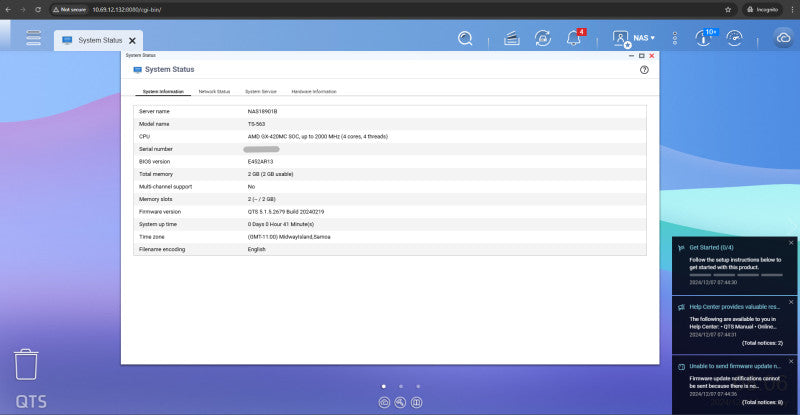Click the Memory slots label
The image size is (800, 415).
pyautogui.click(x=156, y=199)
